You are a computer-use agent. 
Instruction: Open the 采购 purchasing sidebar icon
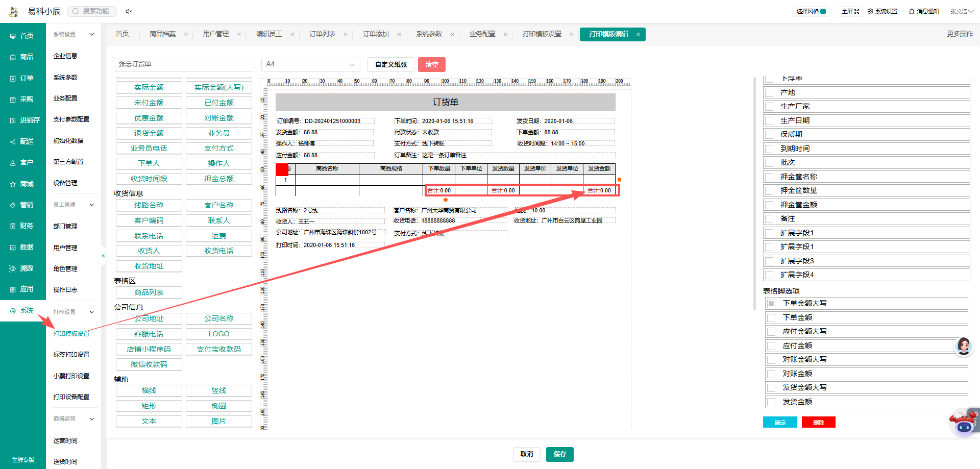coord(13,100)
